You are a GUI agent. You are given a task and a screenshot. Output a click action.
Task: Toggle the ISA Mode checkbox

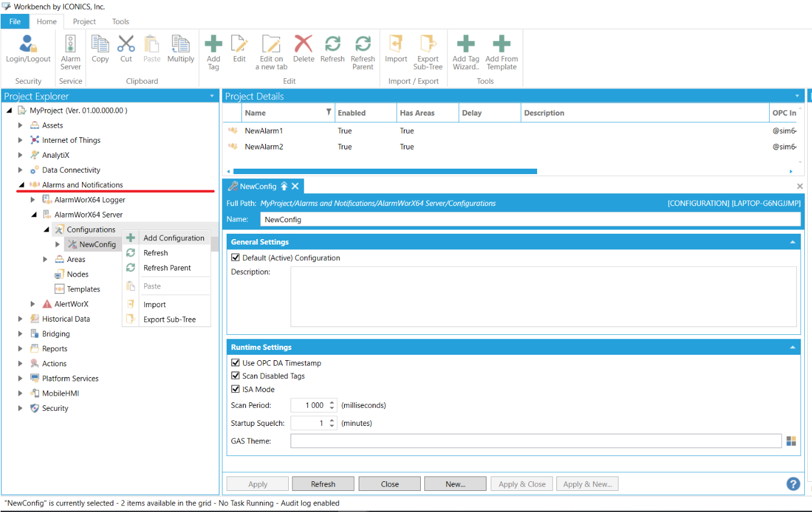[236, 389]
